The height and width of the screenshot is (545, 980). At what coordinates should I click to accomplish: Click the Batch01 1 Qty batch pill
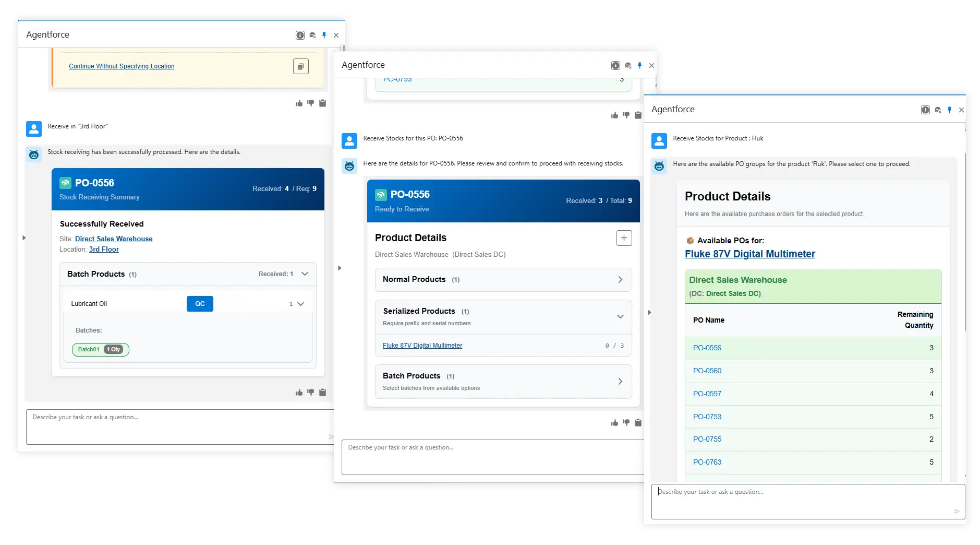[x=100, y=350]
